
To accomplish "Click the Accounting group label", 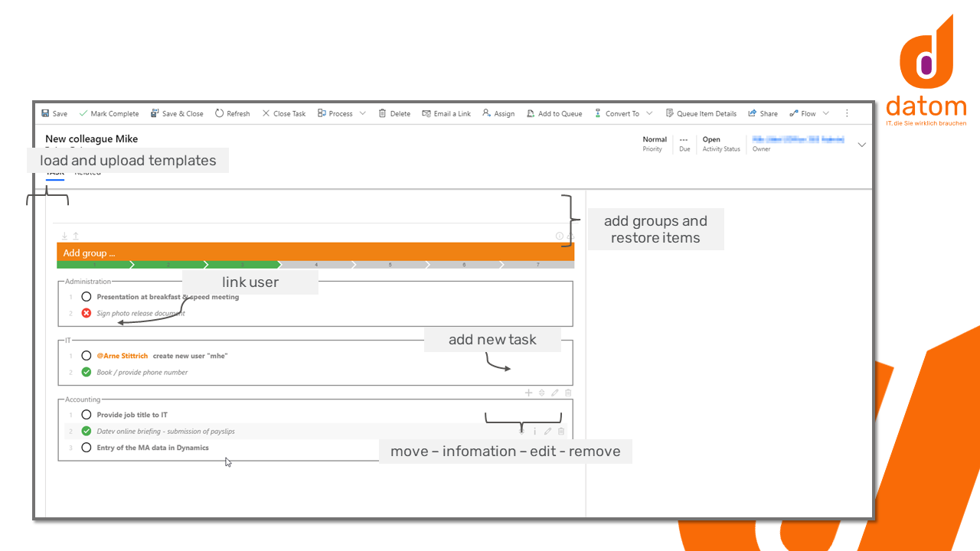I will point(83,399).
